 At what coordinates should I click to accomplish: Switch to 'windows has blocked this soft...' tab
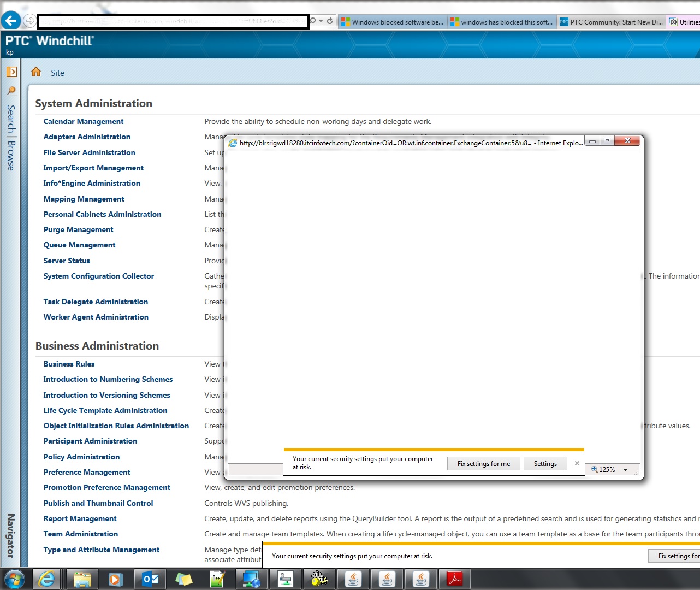(502, 22)
